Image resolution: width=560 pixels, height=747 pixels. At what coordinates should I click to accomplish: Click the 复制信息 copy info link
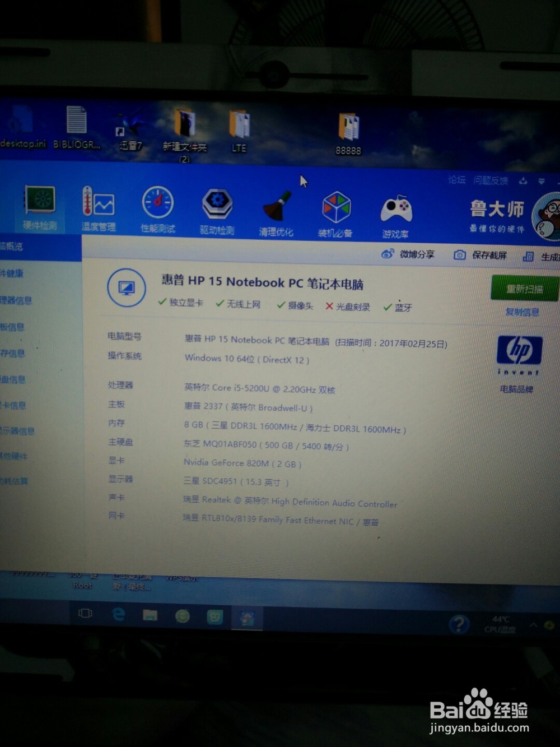tap(522, 312)
